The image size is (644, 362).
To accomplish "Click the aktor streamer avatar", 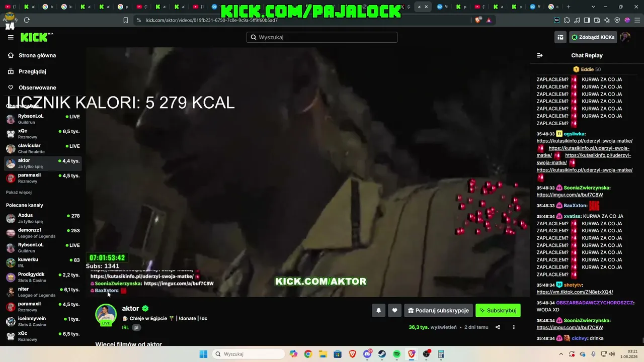I will tap(106, 315).
